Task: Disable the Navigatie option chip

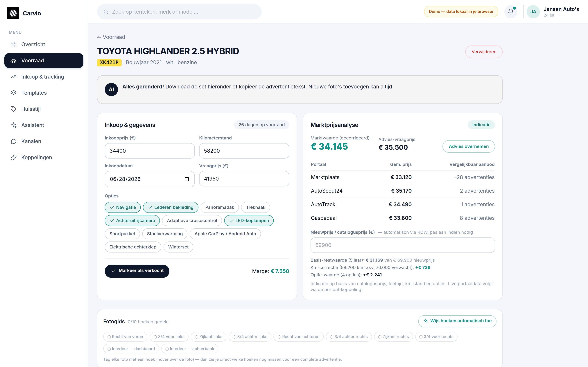Action: pos(123,207)
